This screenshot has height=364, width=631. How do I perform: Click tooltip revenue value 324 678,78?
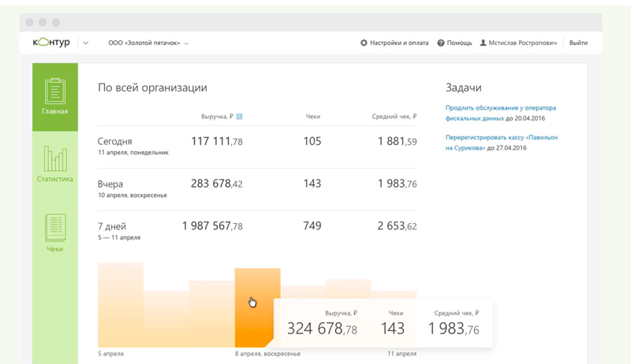click(322, 329)
